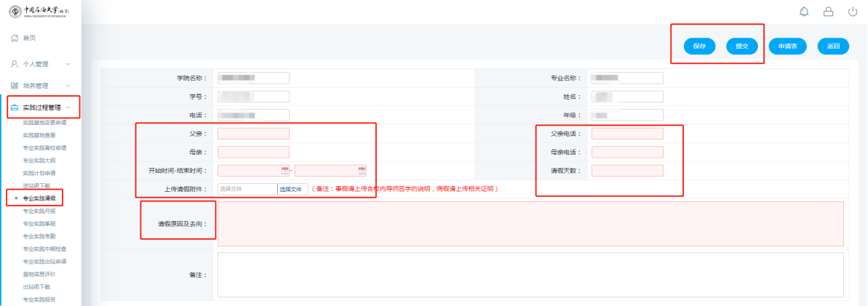This screenshot has width=868, height=306.
Task: Focus the 请假原因及去向 text area
Action: point(530,224)
